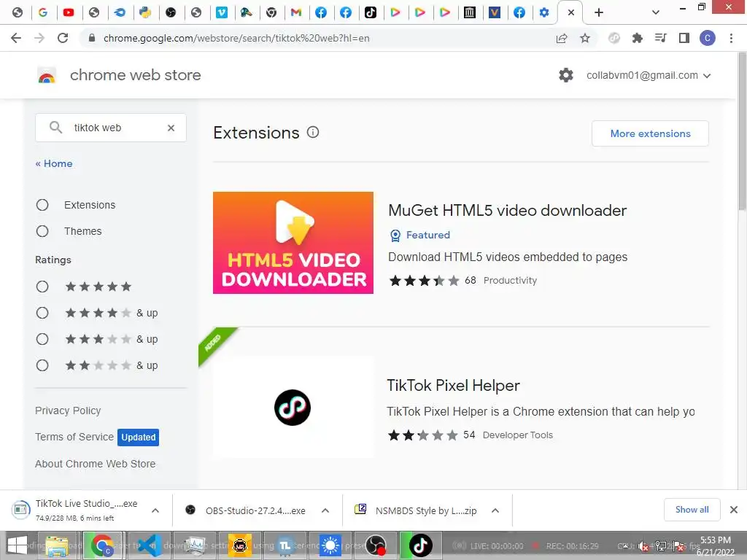Expand the collabvm01@gmail.com account dropdown
The image size is (747, 560).
tap(649, 75)
